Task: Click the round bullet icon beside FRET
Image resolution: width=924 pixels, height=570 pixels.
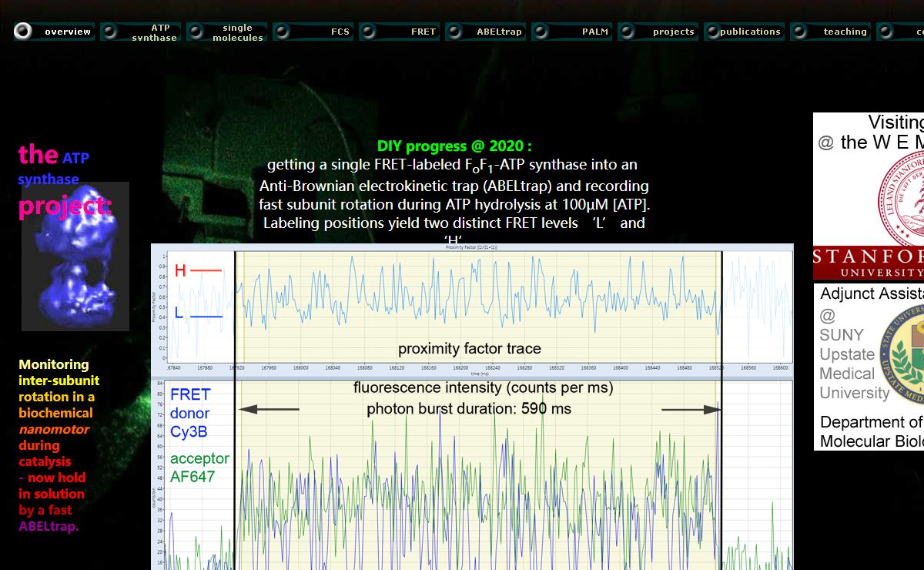Action: pyautogui.click(x=369, y=32)
